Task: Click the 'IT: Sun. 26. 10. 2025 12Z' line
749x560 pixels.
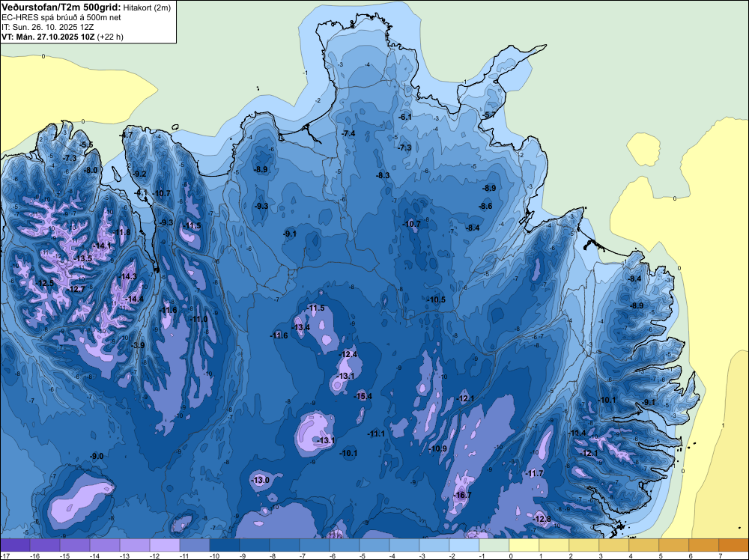Action: [x=48, y=27]
